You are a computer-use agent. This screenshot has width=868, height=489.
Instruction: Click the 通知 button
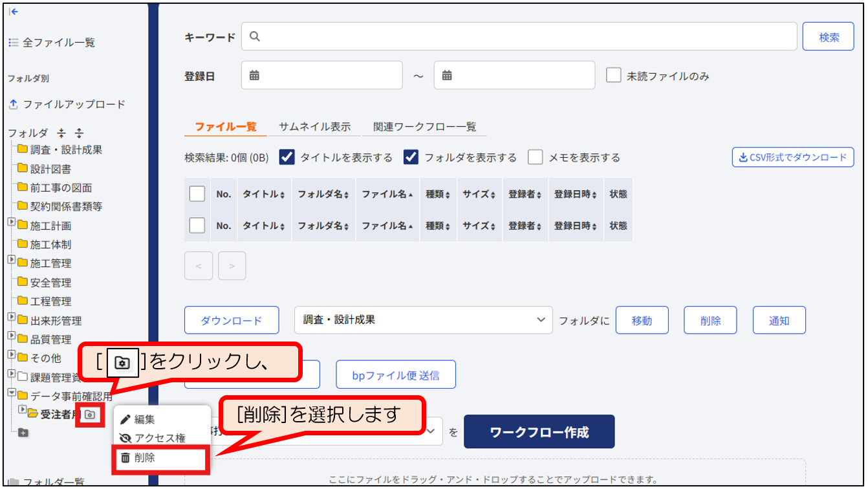click(779, 320)
